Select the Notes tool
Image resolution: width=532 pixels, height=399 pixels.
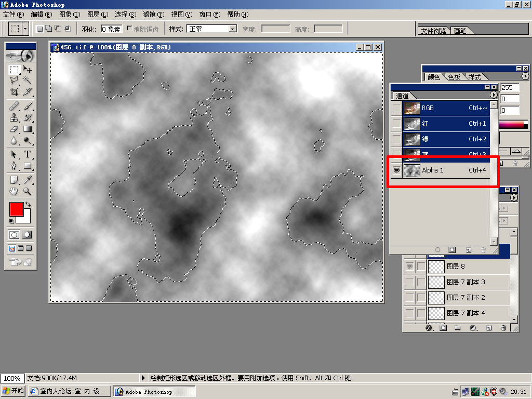tap(14, 180)
